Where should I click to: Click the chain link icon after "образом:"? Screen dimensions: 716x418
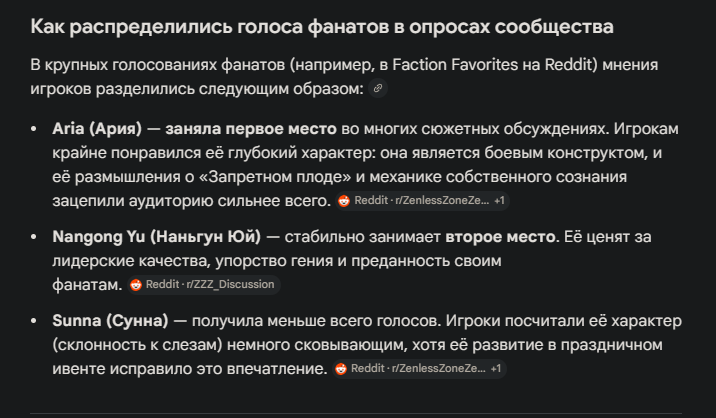click(x=378, y=88)
